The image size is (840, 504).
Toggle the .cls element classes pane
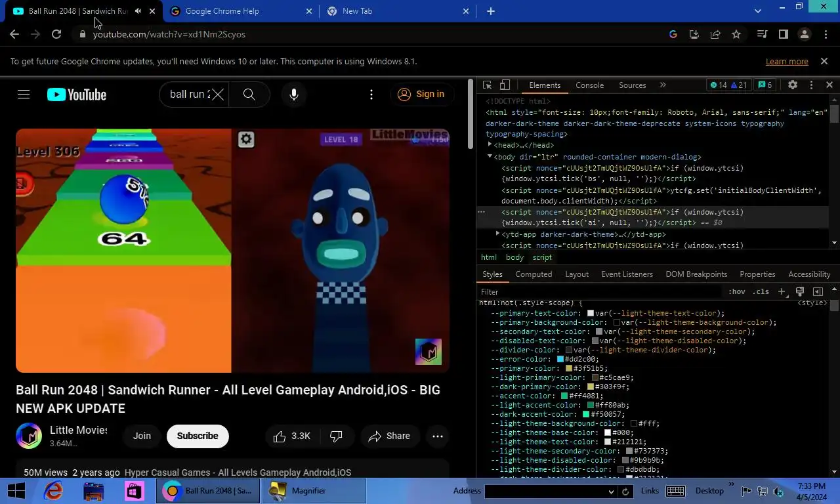[x=761, y=291]
